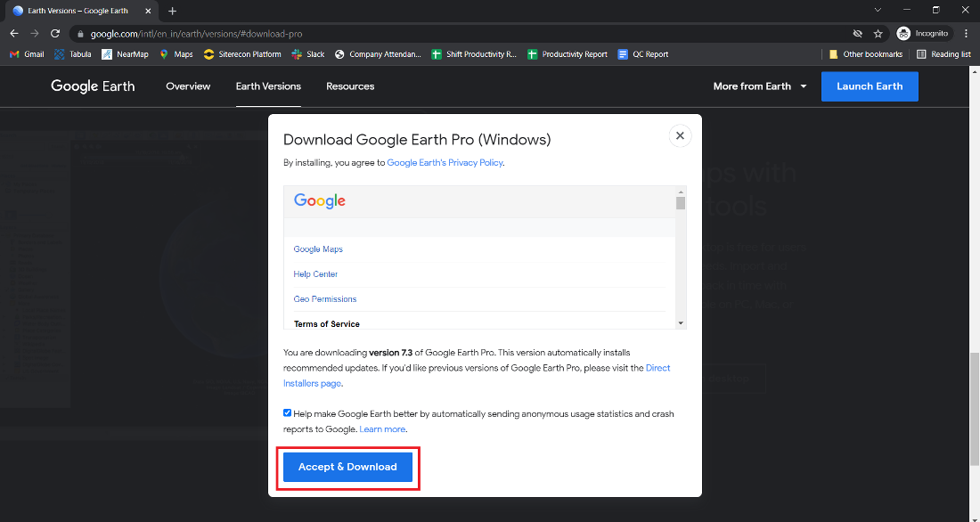
Task: Switch to the Overview tab
Action: (188, 86)
